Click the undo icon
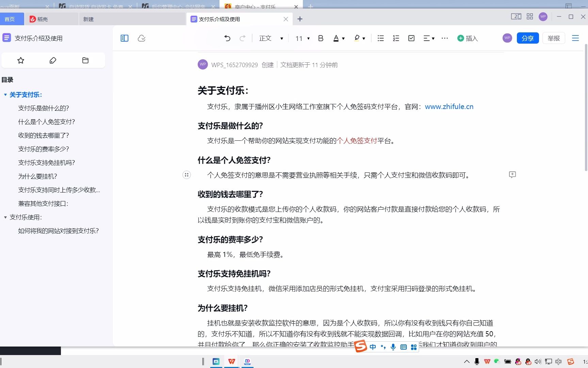 [x=227, y=38]
